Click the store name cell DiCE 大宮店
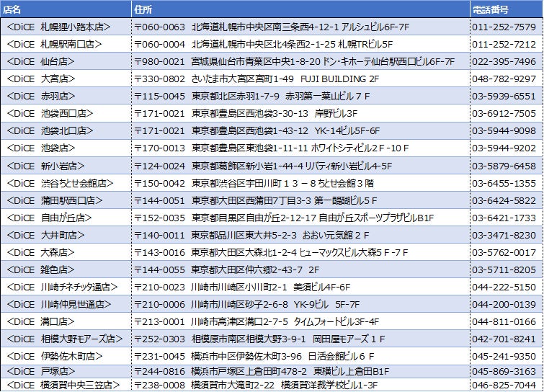The width and height of the screenshot is (544, 392). pyautogui.click(x=66, y=79)
